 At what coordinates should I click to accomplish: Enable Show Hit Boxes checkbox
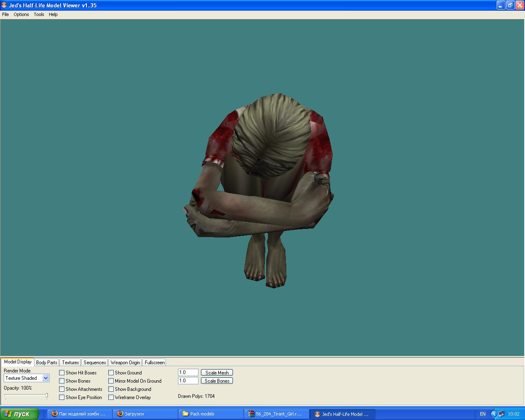coord(62,373)
